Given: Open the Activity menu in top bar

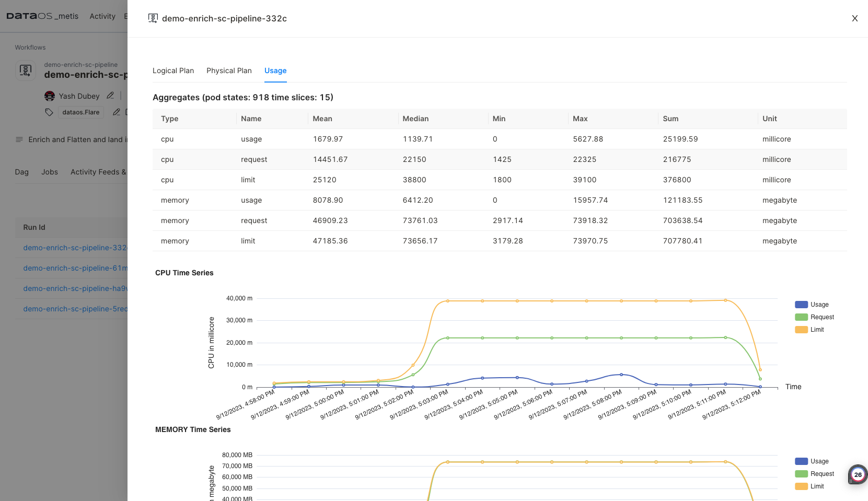Looking at the screenshot, I should (x=102, y=16).
